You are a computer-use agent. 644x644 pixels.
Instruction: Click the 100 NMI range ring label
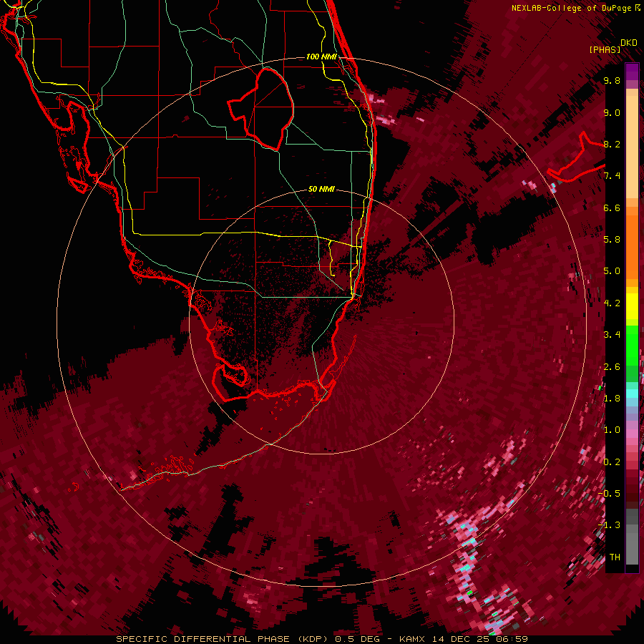click(321, 57)
